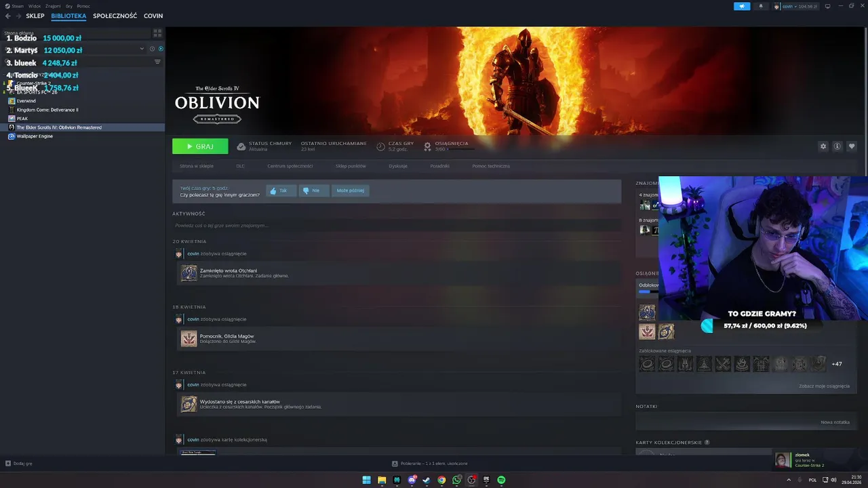Open the Pomoc menu

tap(83, 6)
